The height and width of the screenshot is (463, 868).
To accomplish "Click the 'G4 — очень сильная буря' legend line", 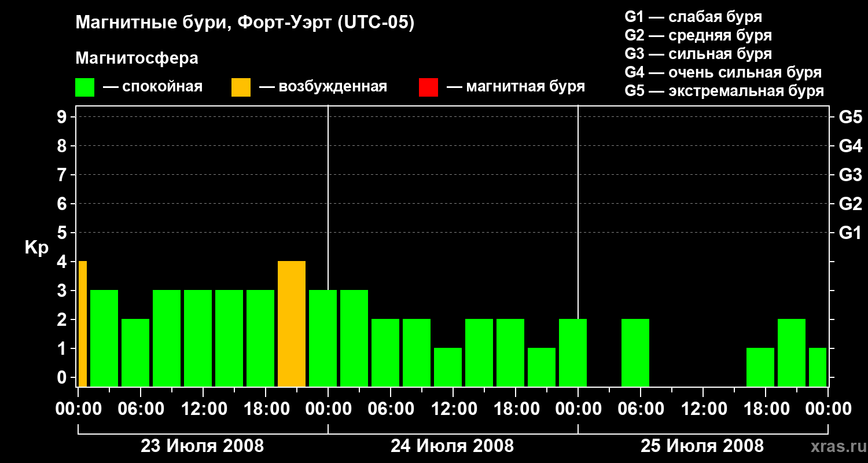I will (x=723, y=72).
